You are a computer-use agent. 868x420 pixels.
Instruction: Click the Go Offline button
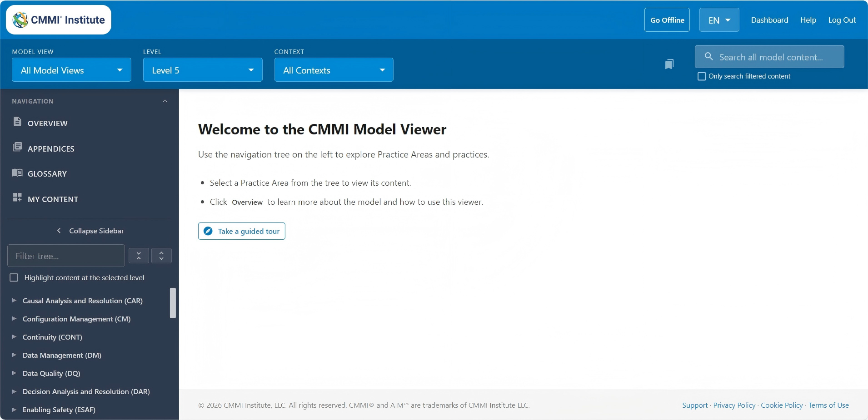pyautogui.click(x=667, y=20)
